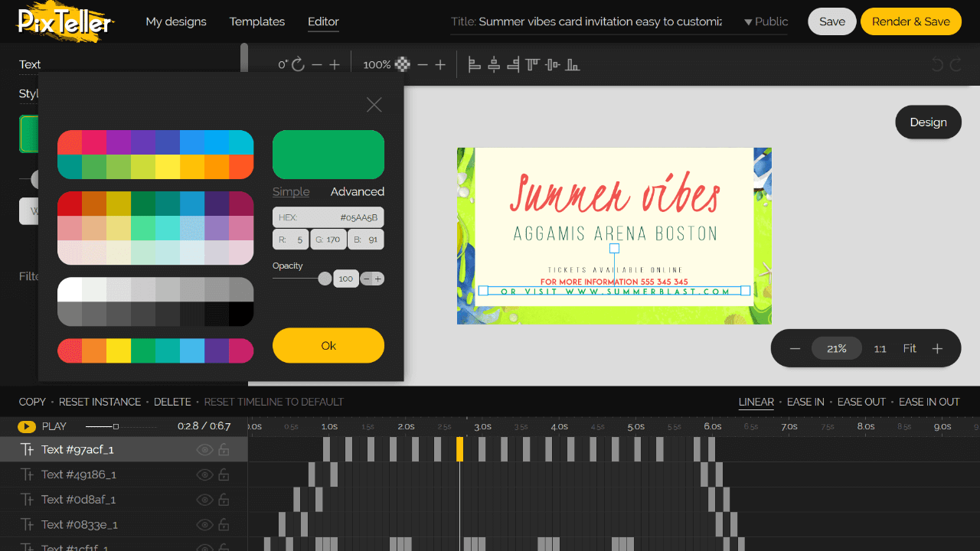The width and height of the screenshot is (980, 551).
Task: Click the PixTeller logo
Action: 64,21
